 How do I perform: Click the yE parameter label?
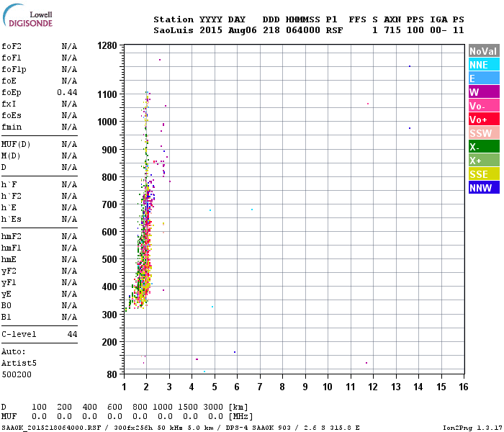click(6, 294)
